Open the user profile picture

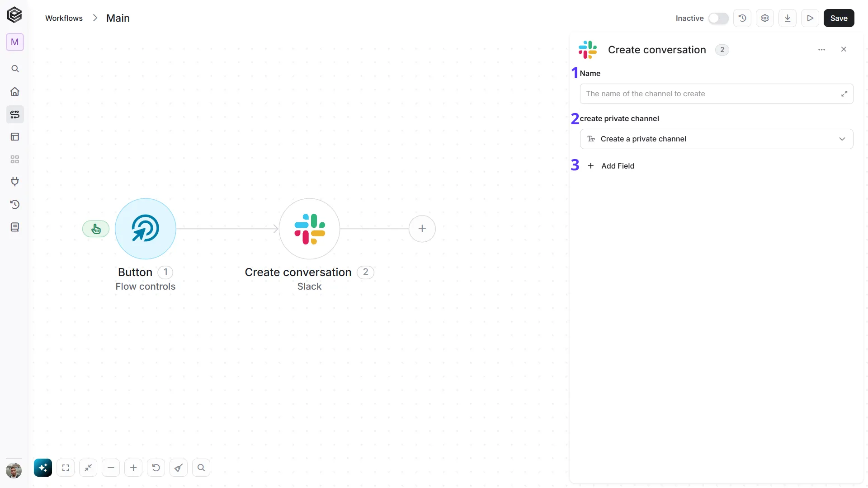coord(14,470)
